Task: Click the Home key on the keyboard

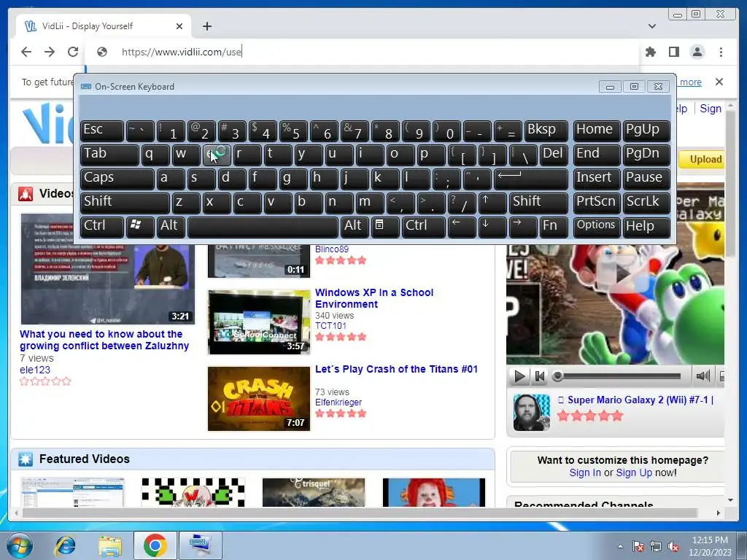Action: tap(596, 131)
